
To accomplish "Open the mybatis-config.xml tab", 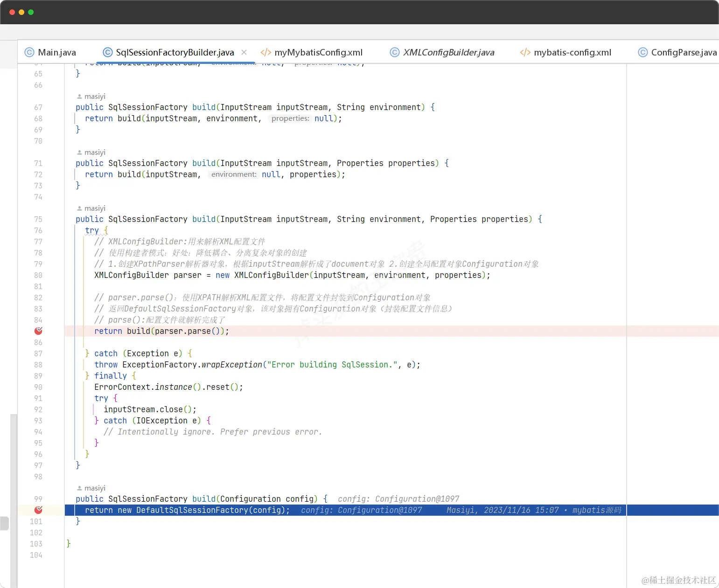I will pos(565,52).
